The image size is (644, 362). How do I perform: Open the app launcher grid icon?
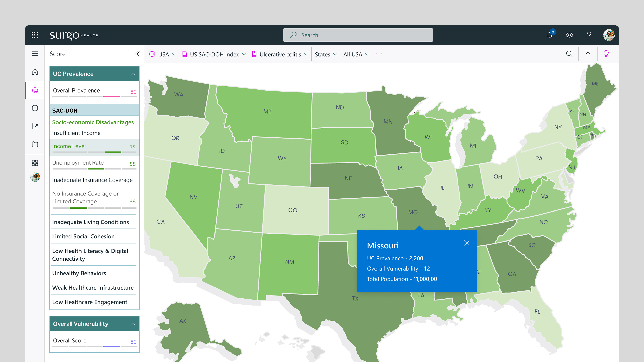pyautogui.click(x=35, y=35)
